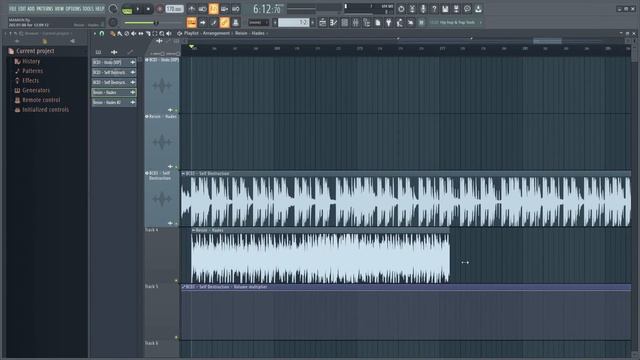Open the snap selector dropdown
The width and height of the screenshot is (640, 360).
(259, 22)
